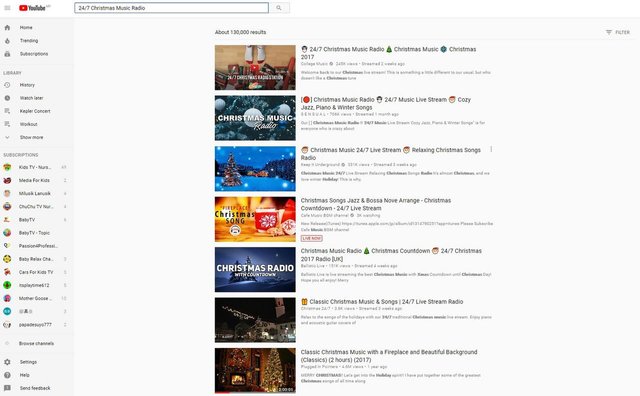
Task: Open Christmas Radio with Countdown thumbnail
Action: pyautogui.click(x=255, y=269)
